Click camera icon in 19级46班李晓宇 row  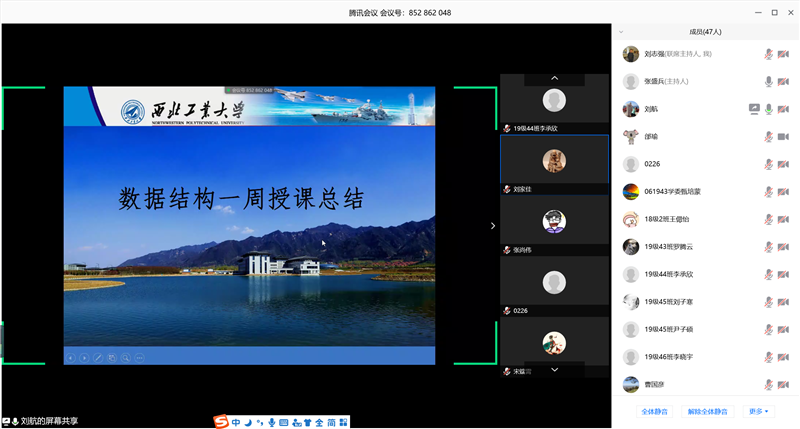[x=784, y=357]
